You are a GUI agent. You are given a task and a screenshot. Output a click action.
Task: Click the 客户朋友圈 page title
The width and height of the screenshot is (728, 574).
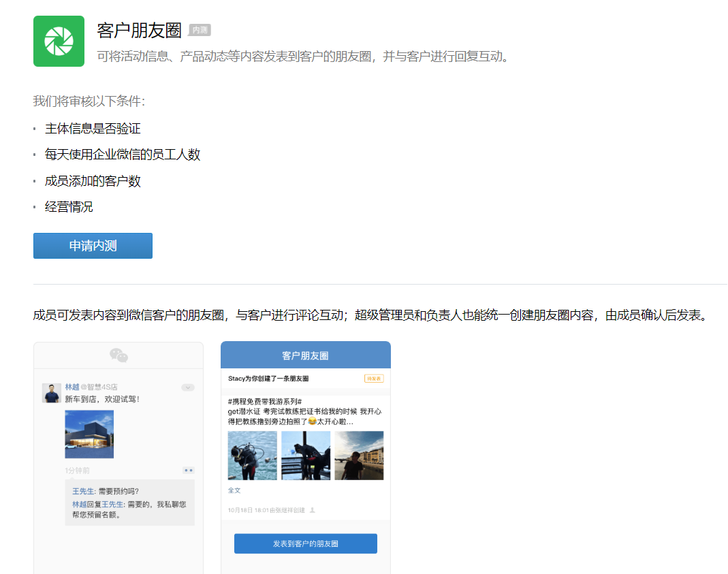tap(140, 31)
